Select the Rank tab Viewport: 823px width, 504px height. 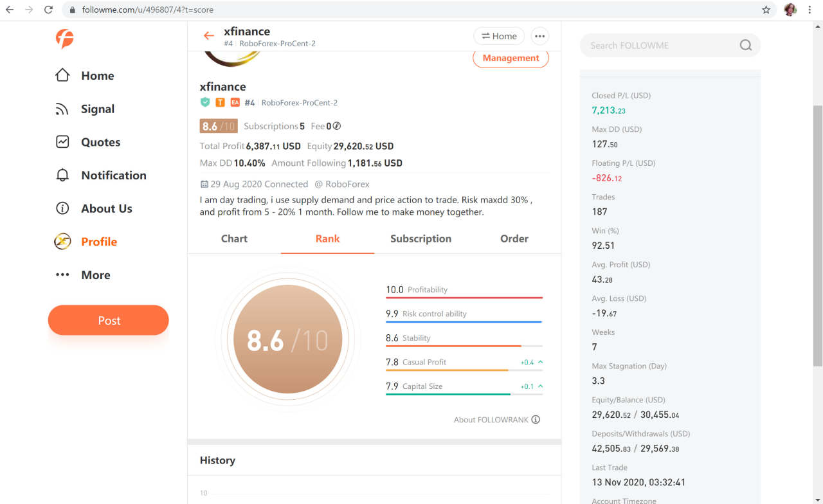[x=327, y=239]
